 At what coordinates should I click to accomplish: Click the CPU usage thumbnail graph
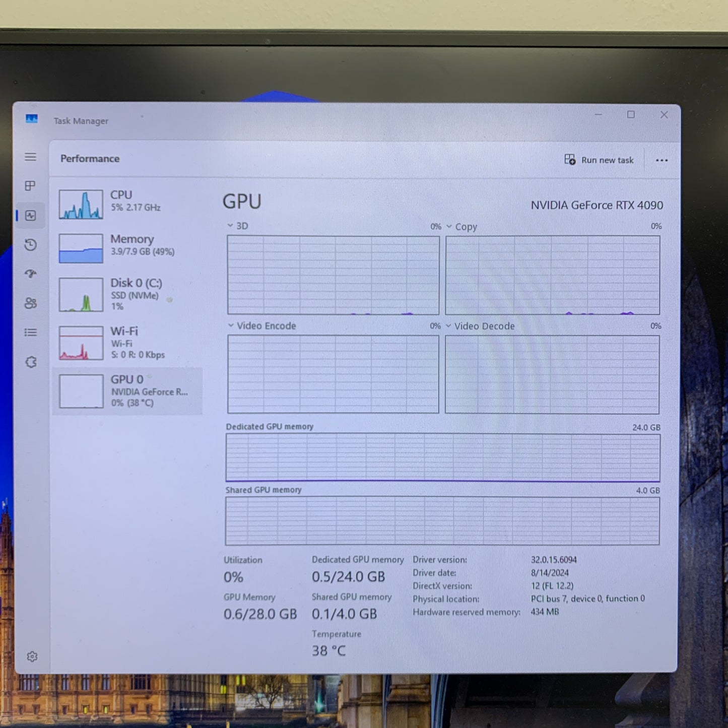81,204
